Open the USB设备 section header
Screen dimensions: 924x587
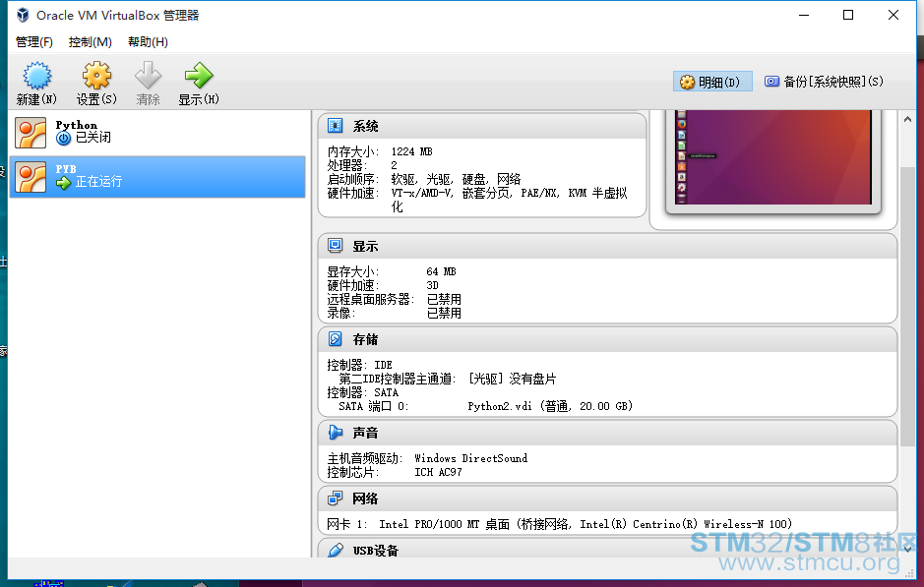coord(607,549)
